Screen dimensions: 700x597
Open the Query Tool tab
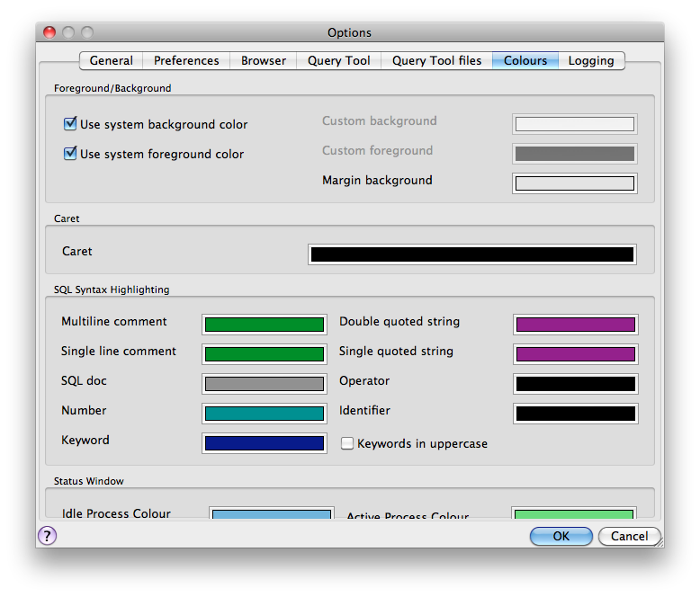[x=338, y=61]
